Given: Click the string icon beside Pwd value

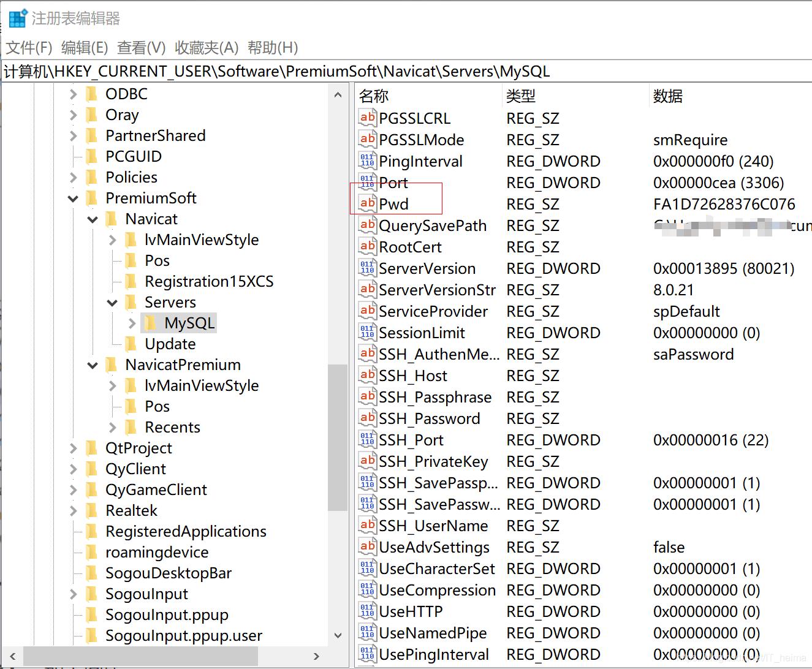Looking at the screenshot, I should 367,203.
